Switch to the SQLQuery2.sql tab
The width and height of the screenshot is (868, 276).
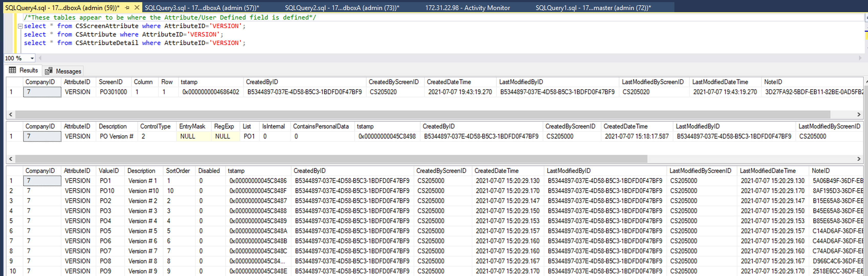coord(342,7)
